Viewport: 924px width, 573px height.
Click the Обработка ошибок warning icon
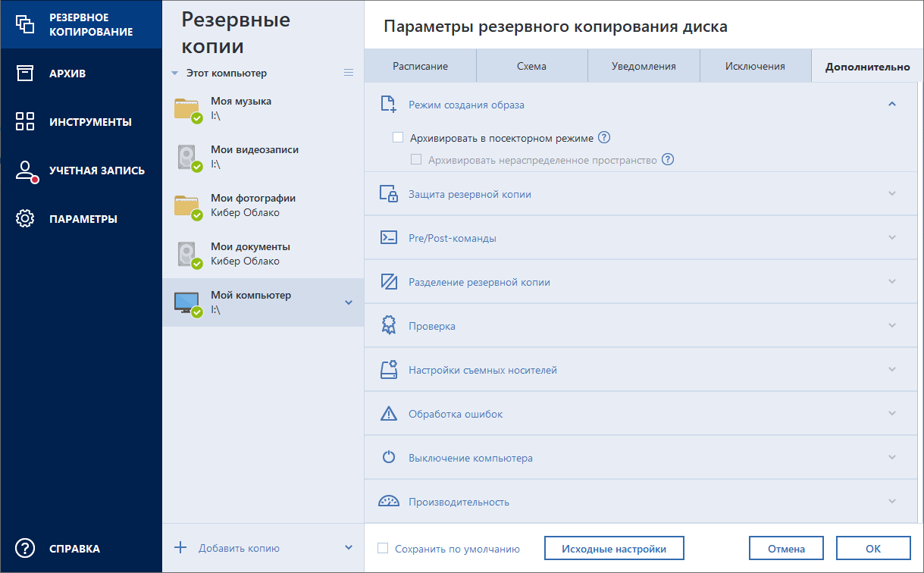(x=389, y=414)
